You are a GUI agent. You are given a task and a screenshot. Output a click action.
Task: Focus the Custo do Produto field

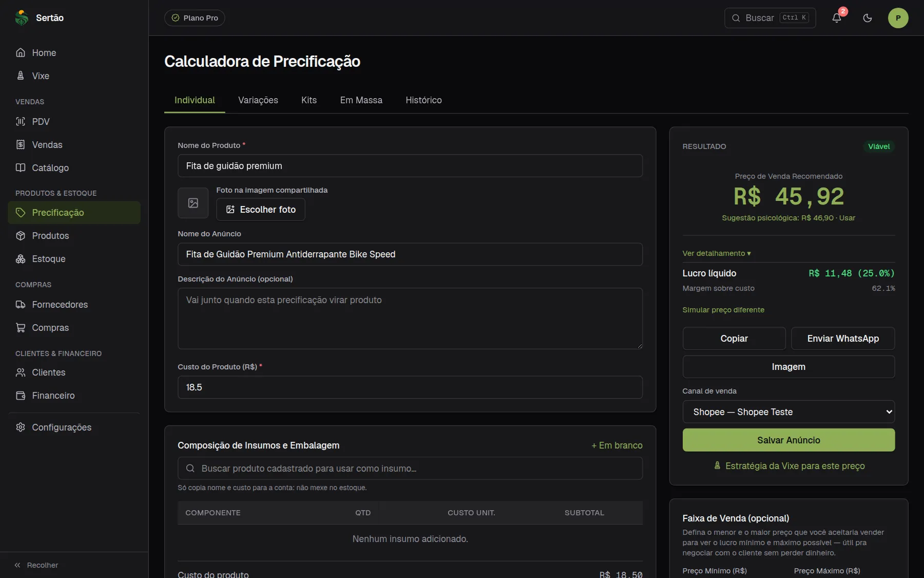coord(410,387)
